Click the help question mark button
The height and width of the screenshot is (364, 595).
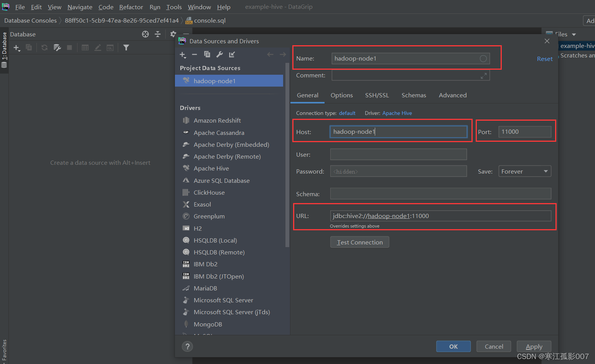click(187, 346)
